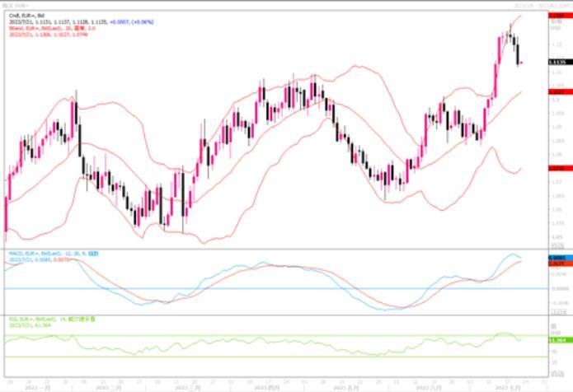This screenshot has height=392, width=573.
Task: Click the time axis at the chart bottom
Action: [272, 385]
